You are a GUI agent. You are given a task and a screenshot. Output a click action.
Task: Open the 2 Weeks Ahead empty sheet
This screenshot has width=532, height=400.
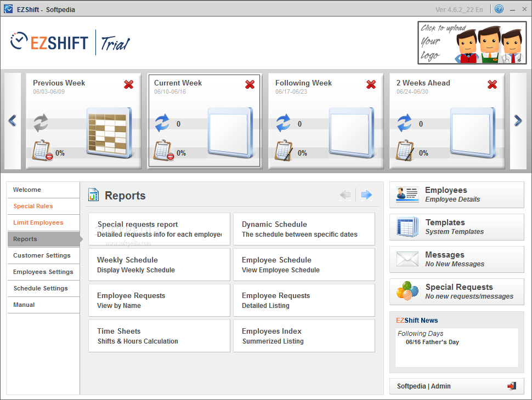click(x=473, y=133)
